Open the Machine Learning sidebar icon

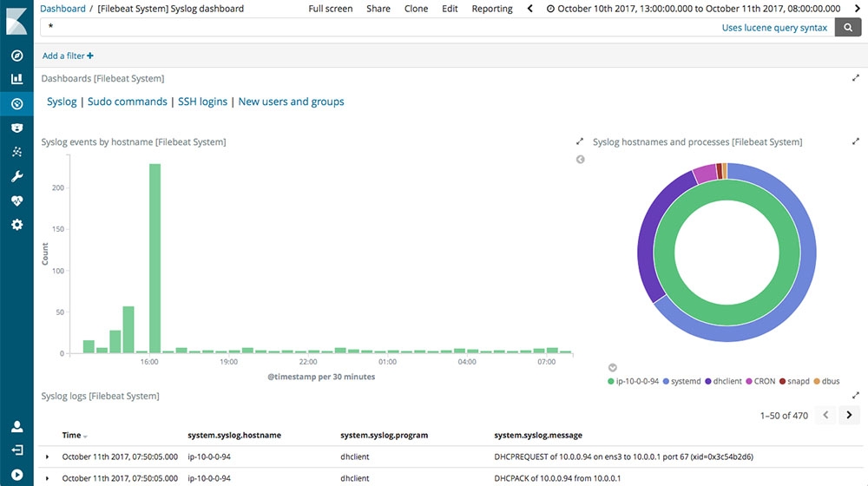pyautogui.click(x=17, y=152)
